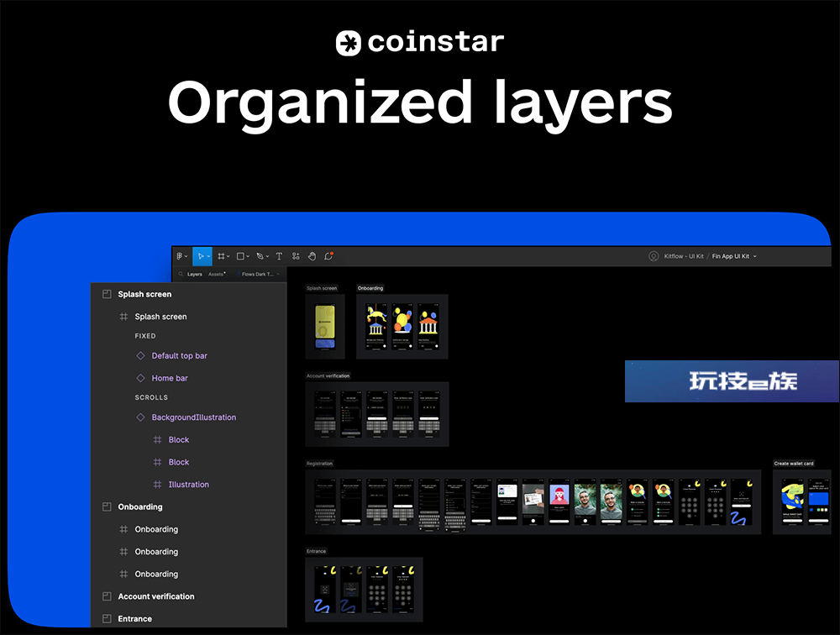Open the Flows Dark T... page selector
This screenshot has width=840, height=635.
260,275
